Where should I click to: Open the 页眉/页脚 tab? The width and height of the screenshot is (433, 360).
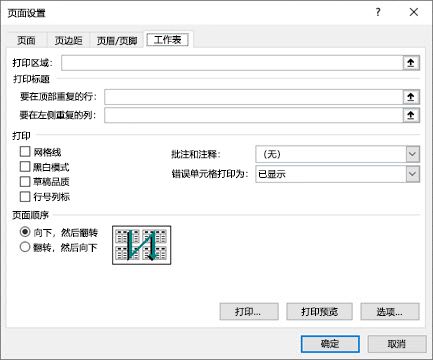click(117, 40)
